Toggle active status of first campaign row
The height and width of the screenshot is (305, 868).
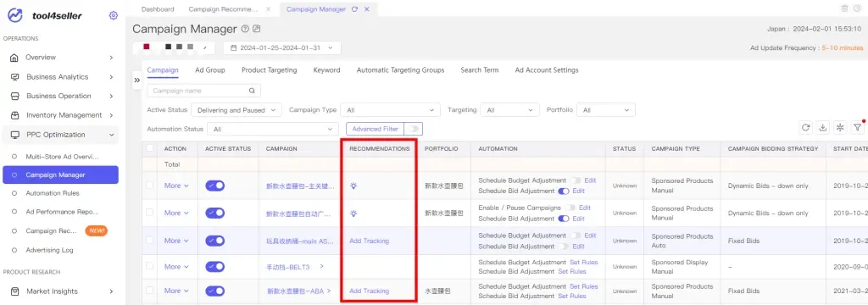tap(214, 186)
